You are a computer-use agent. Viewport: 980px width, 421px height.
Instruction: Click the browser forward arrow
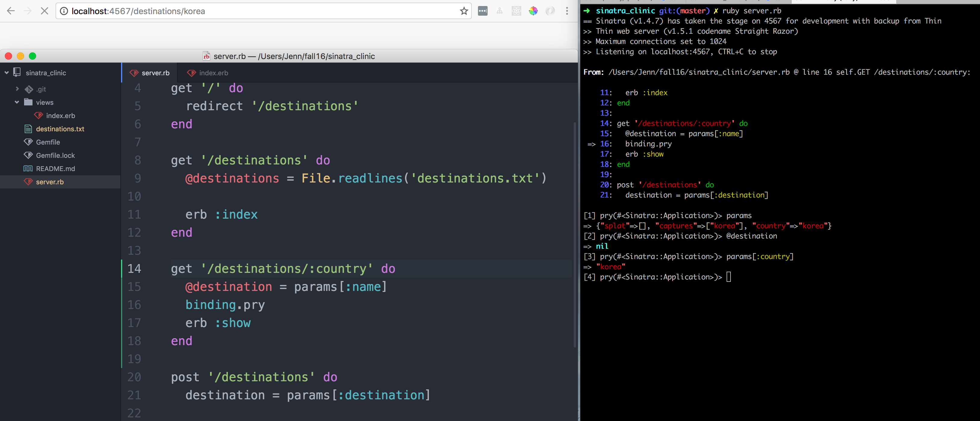(x=28, y=11)
